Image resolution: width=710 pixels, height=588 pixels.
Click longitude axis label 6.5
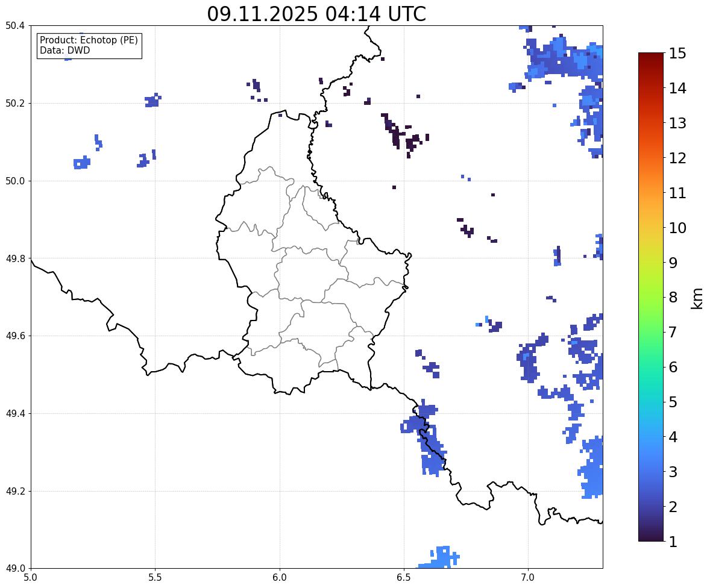(404, 578)
